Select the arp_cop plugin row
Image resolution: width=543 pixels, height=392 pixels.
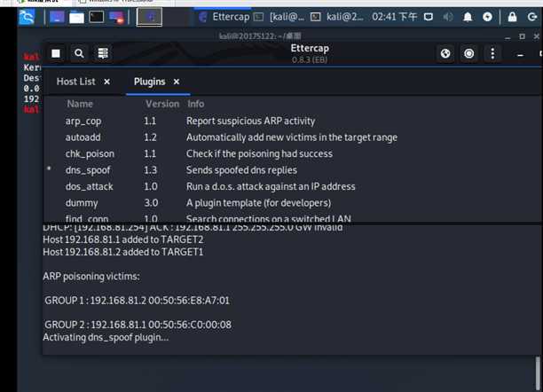(x=292, y=122)
